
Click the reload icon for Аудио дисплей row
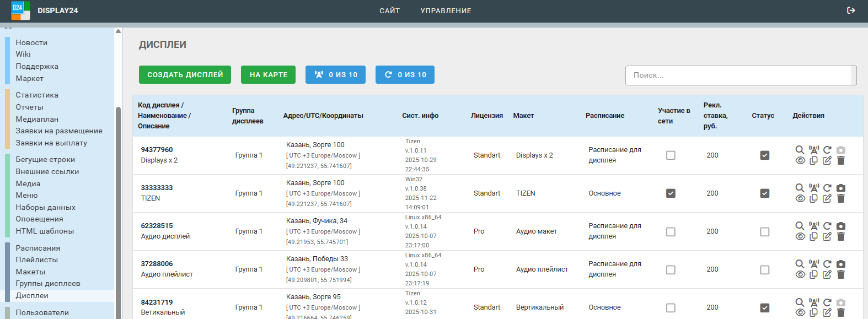coord(827,226)
